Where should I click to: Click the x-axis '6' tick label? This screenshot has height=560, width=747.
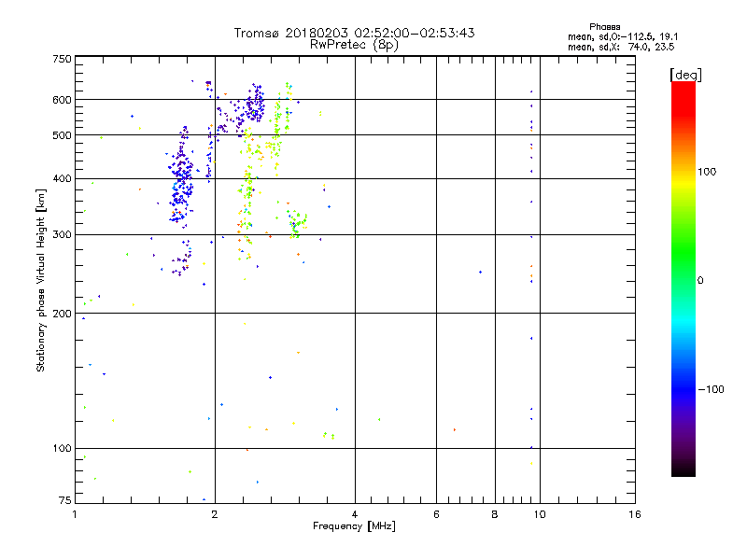tap(436, 514)
